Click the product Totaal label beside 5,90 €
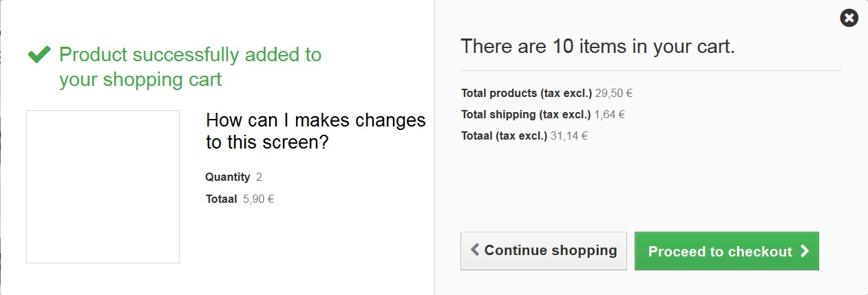 point(220,200)
